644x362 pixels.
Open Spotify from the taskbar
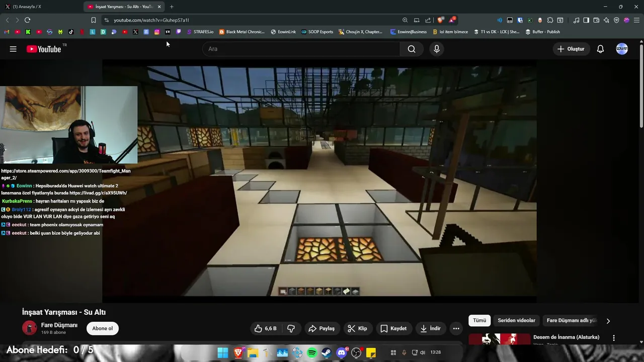[x=311, y=352]
